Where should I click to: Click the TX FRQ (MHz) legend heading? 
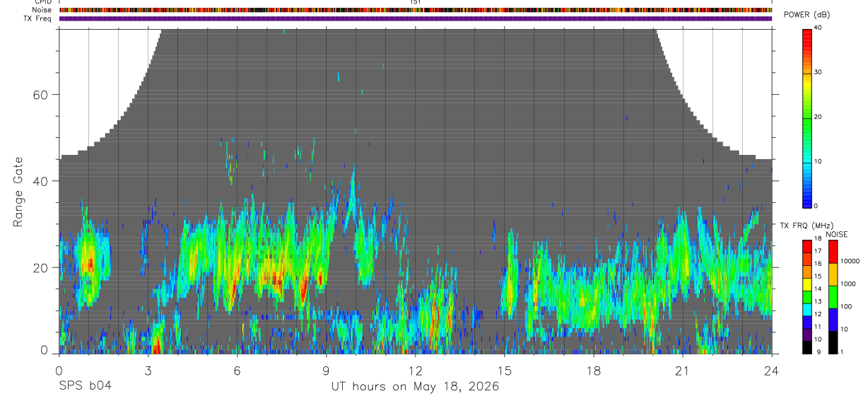(x=807, y=225)
